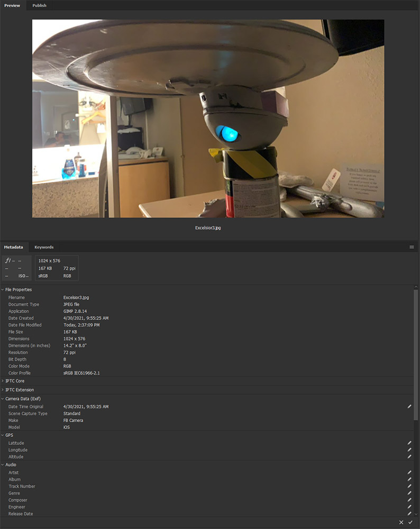Click the Color Mode row label
Viewport: 420px width, 529px height.
19,366
